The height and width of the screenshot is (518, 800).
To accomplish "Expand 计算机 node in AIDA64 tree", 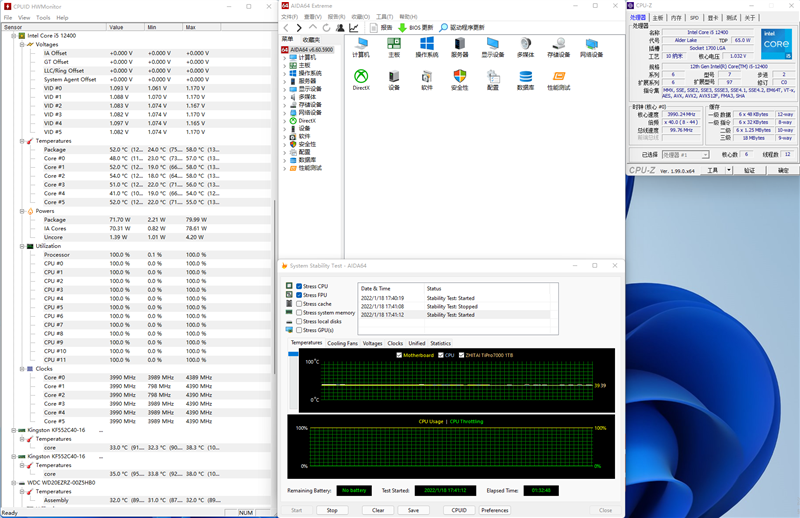I will [285, 58].
